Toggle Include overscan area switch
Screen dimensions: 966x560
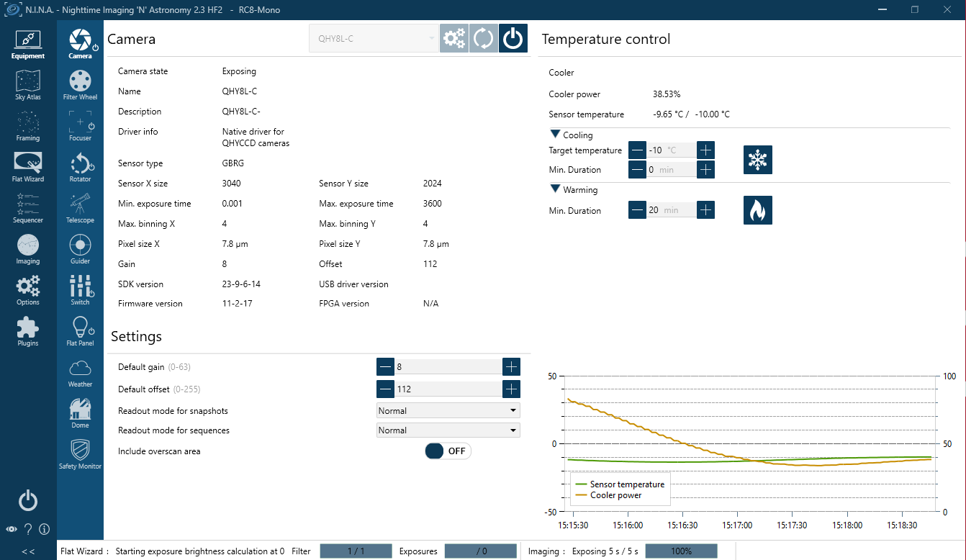pos(448,451)
